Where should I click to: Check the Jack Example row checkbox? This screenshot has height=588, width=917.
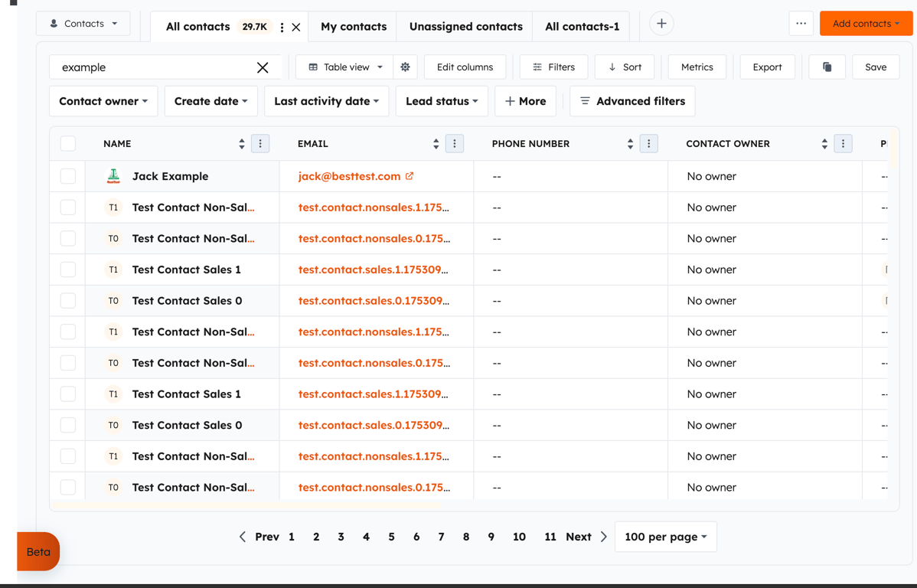pos(67,175)
